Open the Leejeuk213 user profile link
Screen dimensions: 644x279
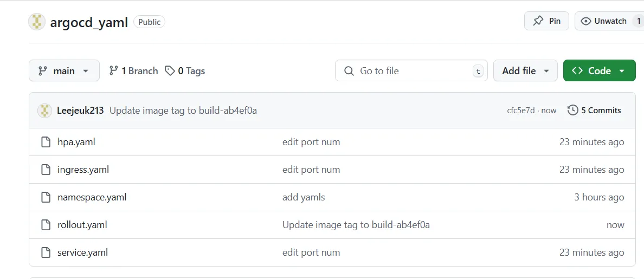80,111
